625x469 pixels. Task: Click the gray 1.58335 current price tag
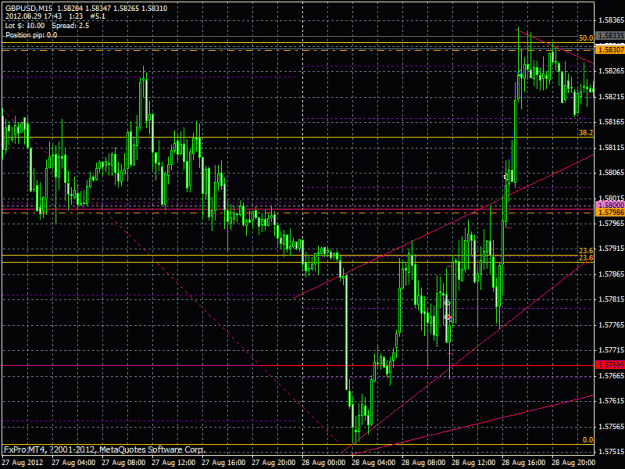pos(610,36)
